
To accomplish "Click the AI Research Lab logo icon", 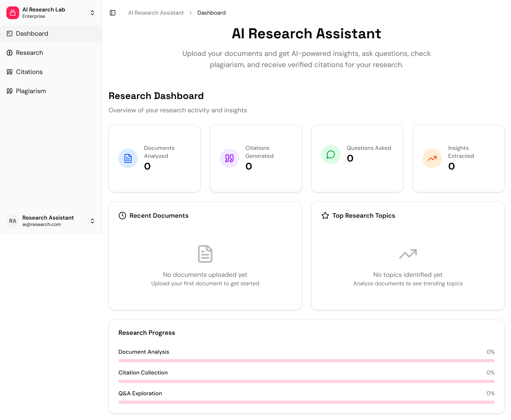I will click(x=13, y=13).
